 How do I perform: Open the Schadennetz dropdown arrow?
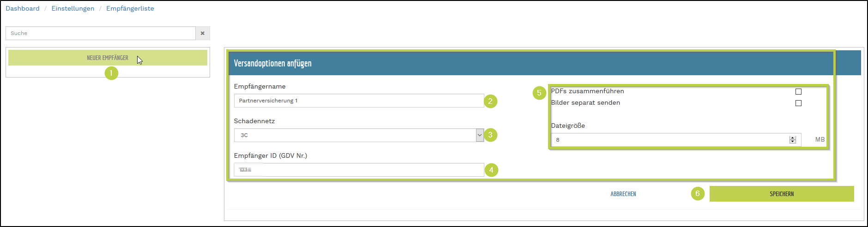(480, 135)
